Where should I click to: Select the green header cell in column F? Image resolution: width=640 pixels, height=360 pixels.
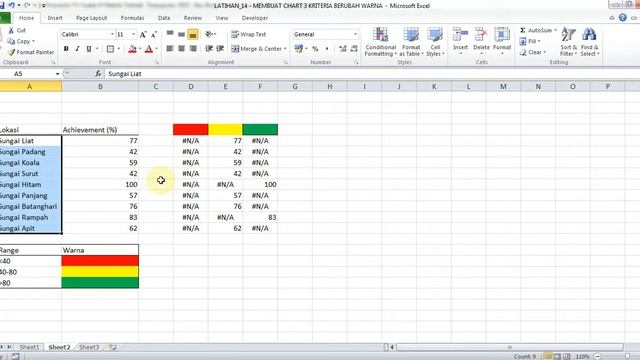tap(260, 129)
